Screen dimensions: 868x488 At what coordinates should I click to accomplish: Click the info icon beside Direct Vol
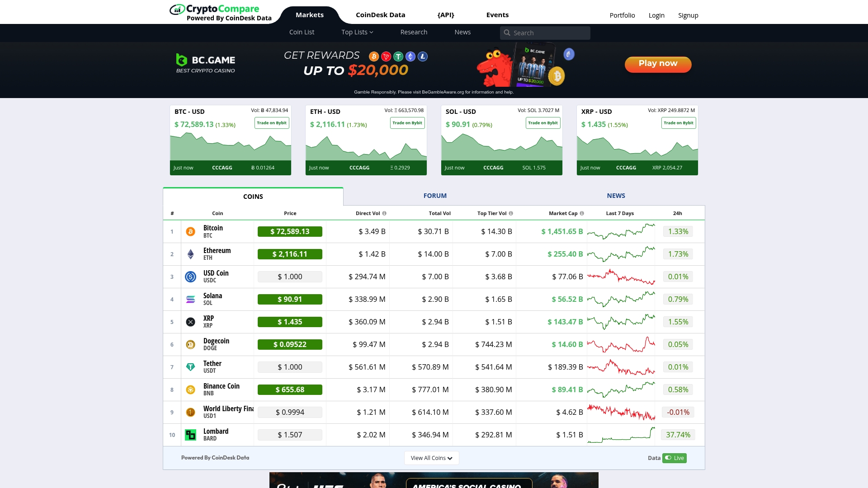click(x=384, y=213)
